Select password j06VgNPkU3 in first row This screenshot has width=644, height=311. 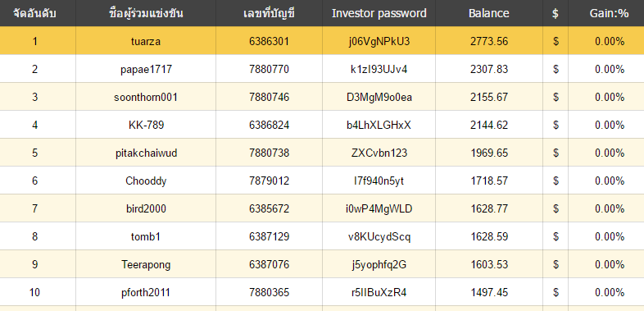tap(379, 42)
